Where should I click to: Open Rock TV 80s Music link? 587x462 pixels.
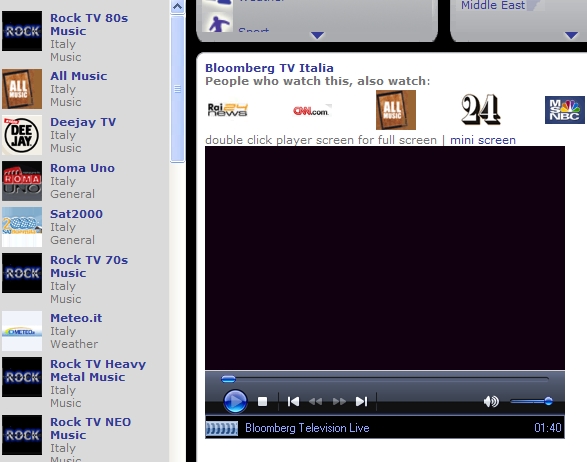[89, 24]
